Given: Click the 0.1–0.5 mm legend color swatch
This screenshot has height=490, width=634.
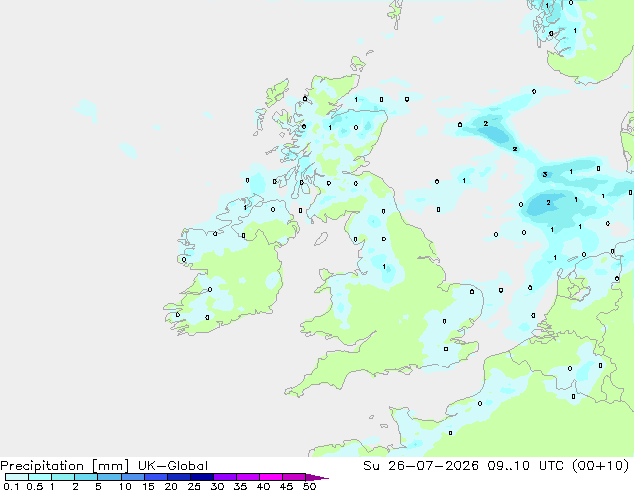Looking at the screenshot, I should coord(17,477).
